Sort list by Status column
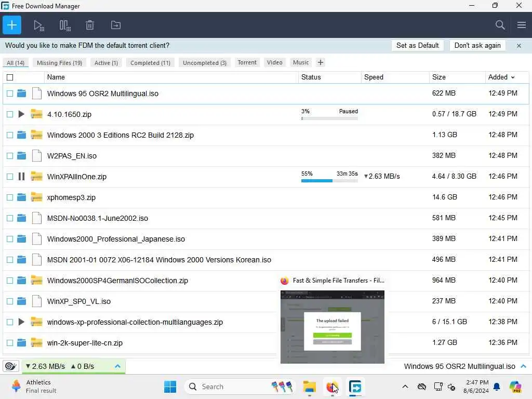The width and height of the screenshot is (532, 399). coord(330,77)
